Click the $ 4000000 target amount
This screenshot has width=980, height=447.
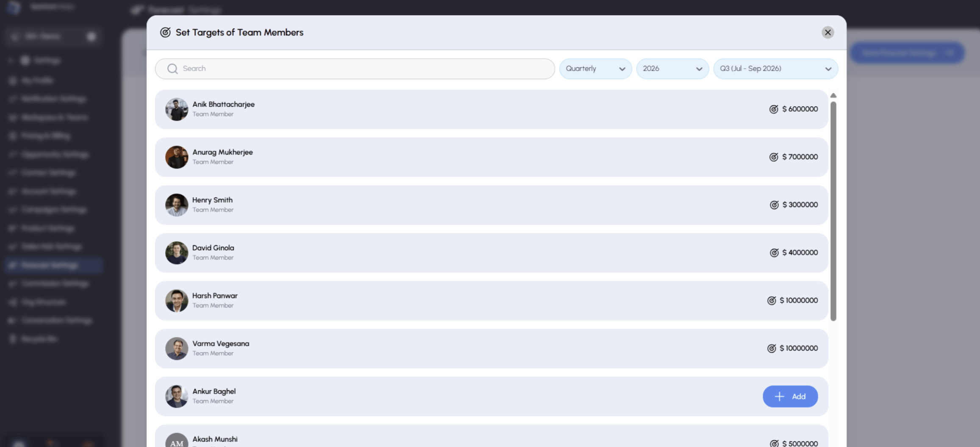(x=800, y=253)
